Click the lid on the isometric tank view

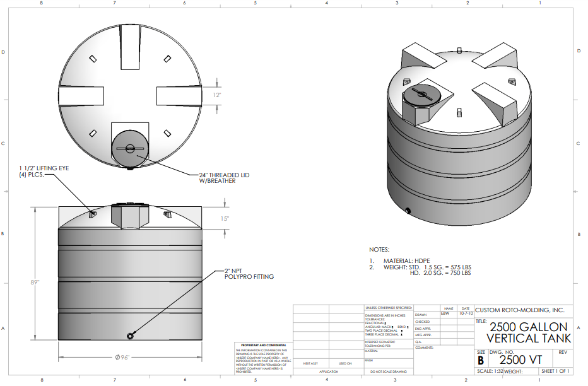click(421, 96)
